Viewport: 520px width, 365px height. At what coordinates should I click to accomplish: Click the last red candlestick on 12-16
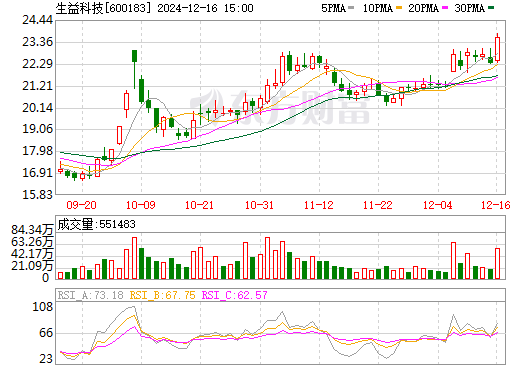tap(497, 49)
